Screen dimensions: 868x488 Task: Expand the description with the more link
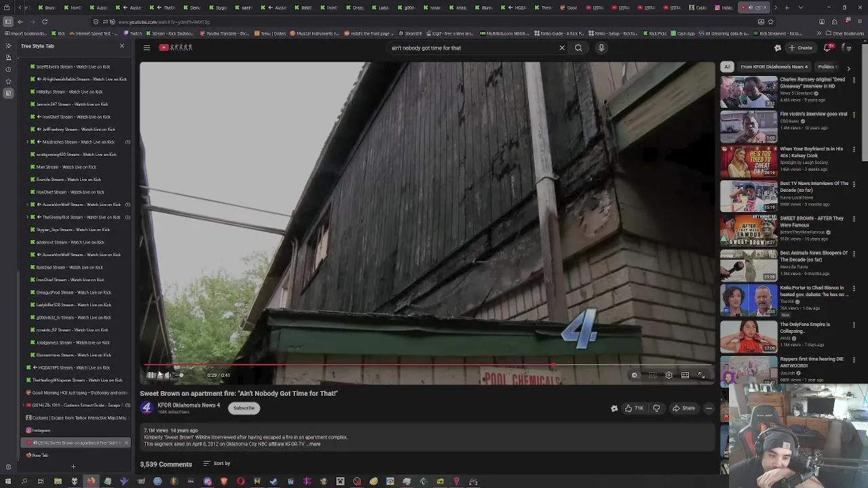[315, 444]
